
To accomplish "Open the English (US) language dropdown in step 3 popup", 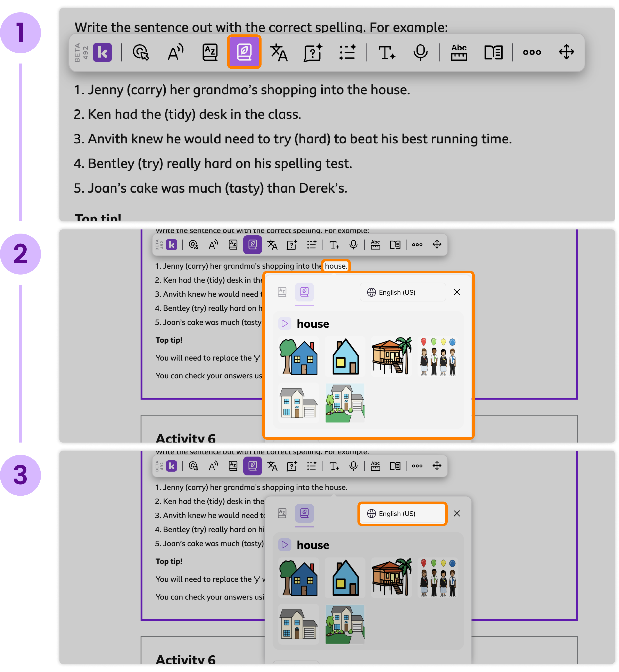I will point(402,514).
